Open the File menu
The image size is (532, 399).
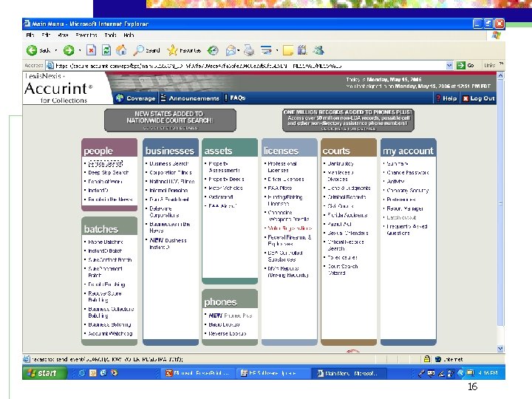click(x=30, y=35)
